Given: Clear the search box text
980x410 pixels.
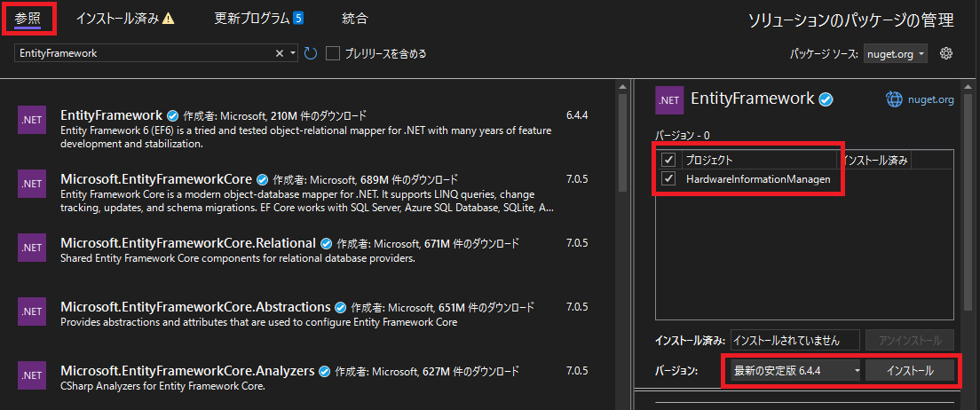Looking at the screenshot, I should click(x=280, y=53).
